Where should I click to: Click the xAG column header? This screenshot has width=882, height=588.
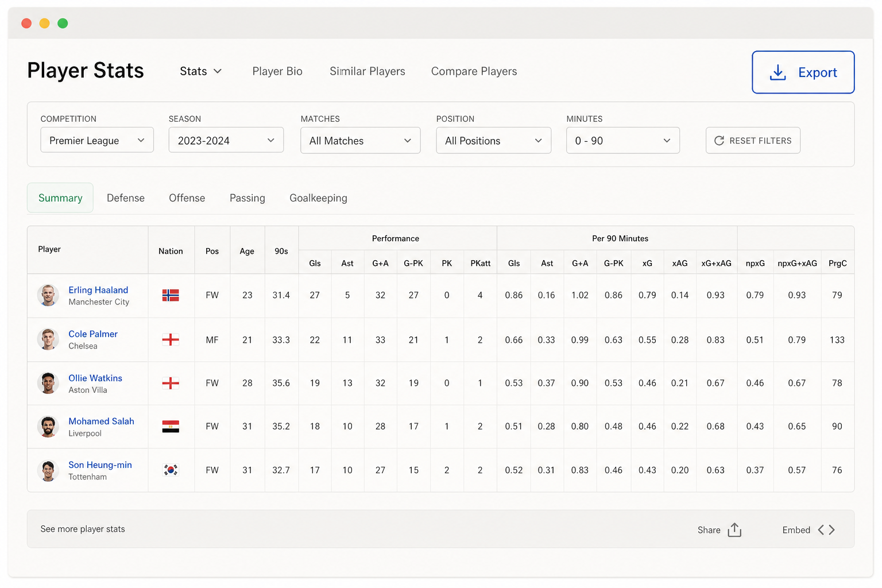[680, 263]
